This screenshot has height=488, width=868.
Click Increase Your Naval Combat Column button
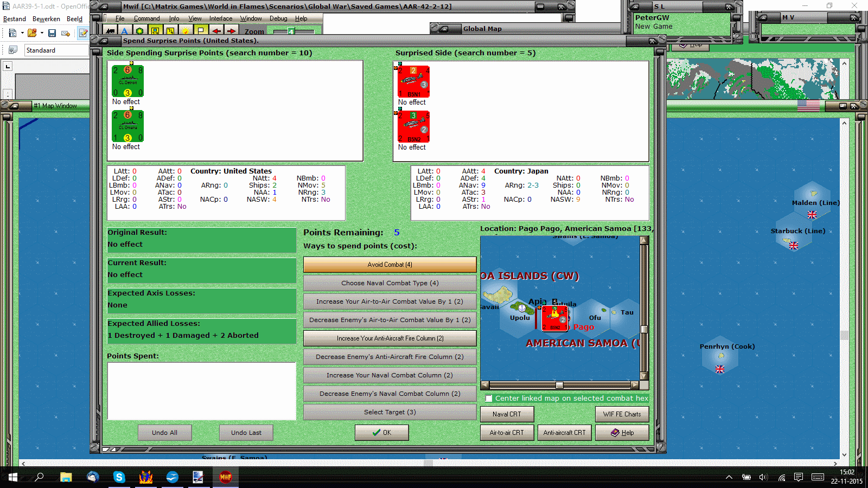(x=390, y=375)
